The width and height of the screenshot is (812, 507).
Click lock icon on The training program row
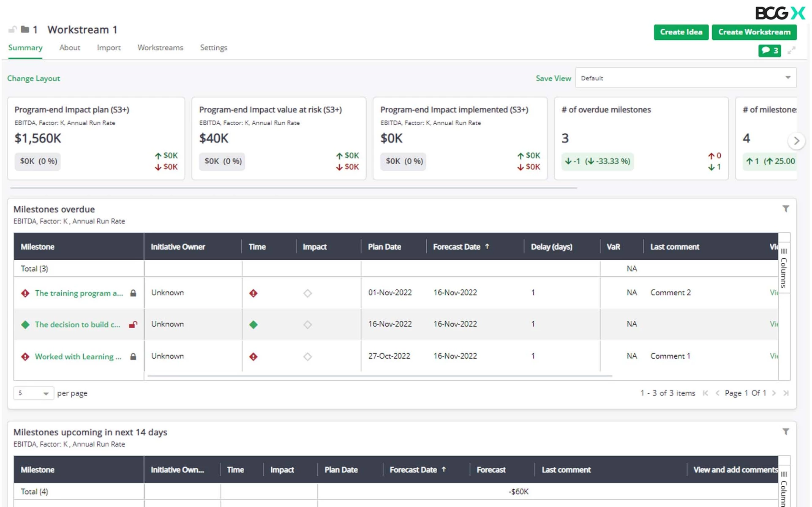click(x=133, y=293)
